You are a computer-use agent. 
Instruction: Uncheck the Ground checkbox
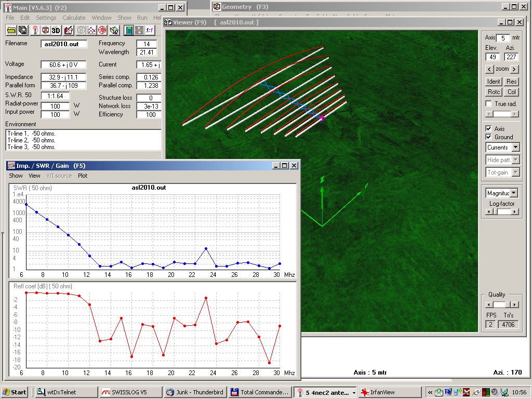pos(488,137)
